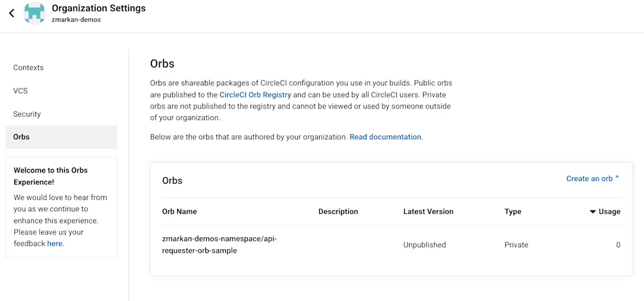Click the Orb Name column header
The height and width of the screenshot is (301, 644).
[180, 212]
